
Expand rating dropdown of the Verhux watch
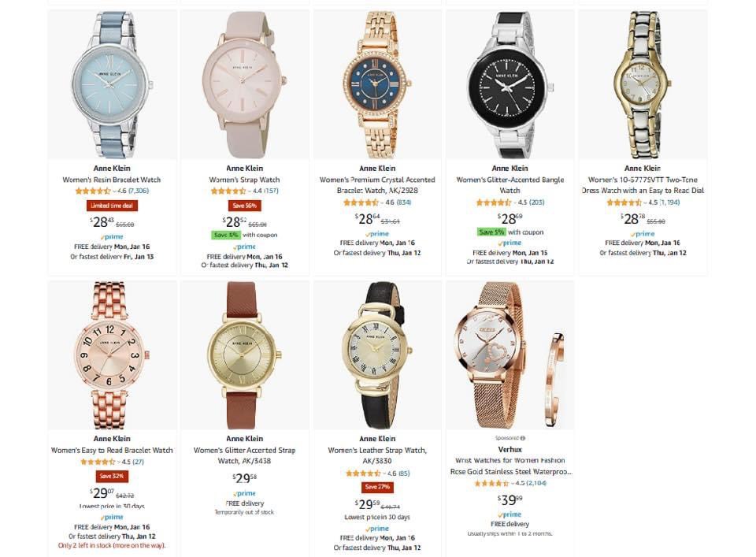click(513, 483)
